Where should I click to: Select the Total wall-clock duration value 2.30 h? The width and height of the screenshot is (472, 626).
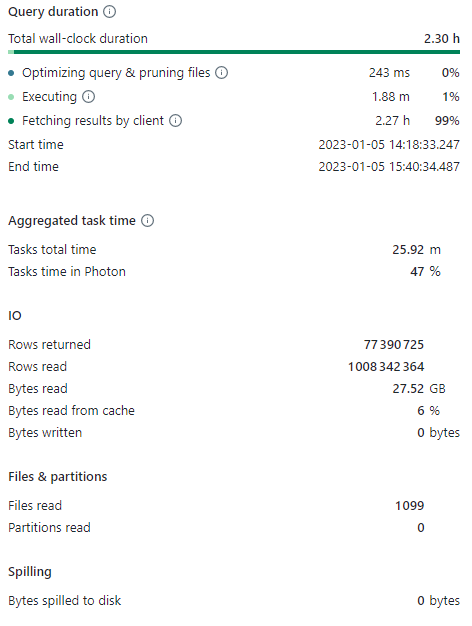point(442,39)
